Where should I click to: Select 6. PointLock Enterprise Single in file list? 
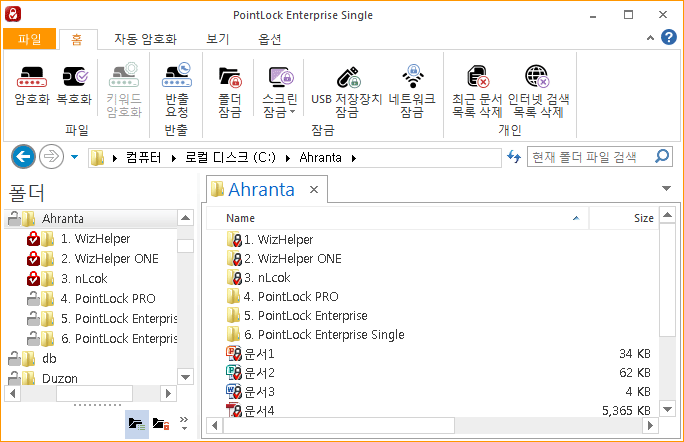(324, 335)
